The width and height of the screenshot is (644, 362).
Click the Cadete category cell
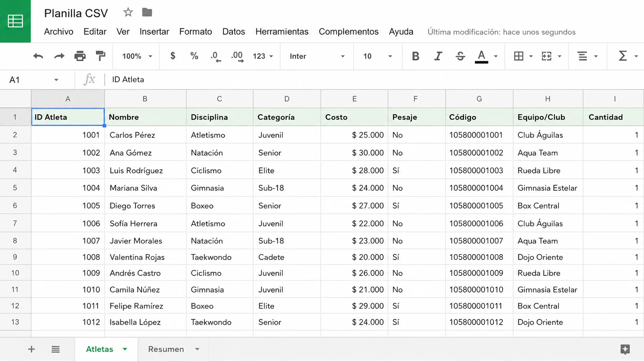(287, 257)
